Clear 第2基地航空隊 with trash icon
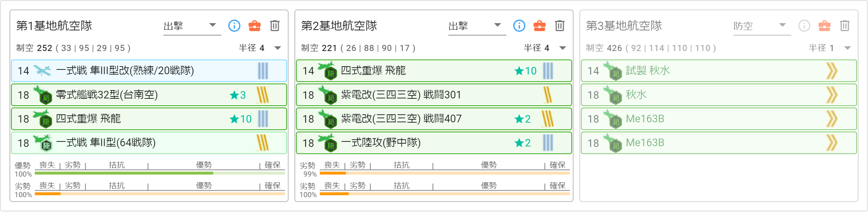This screenshot has height=212, width=868. 560,26
